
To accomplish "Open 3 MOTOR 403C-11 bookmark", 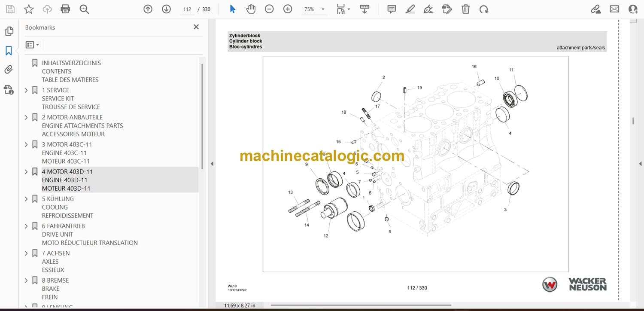I will (x=67, y=144).
